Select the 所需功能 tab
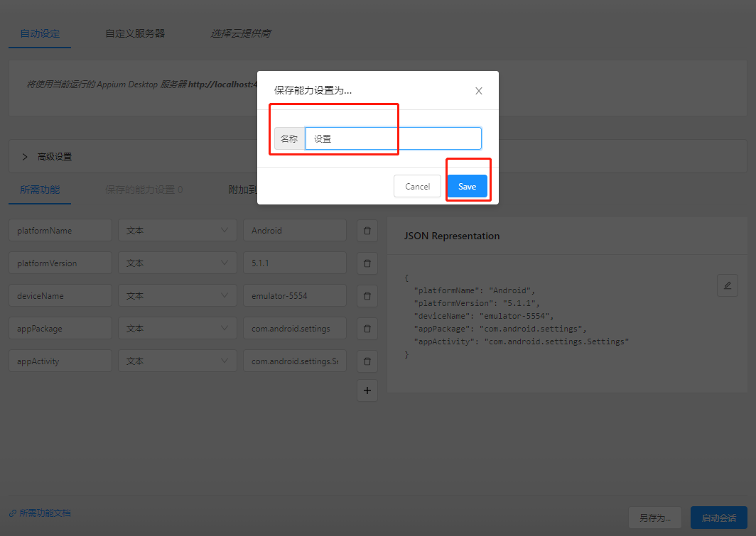This screenshot has width=756, height=536. (x=40, y=190)
